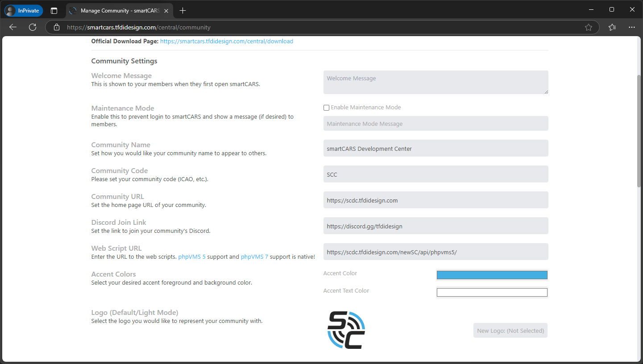Click the Community Code input field
643x364 pixels.
(x=436, y=174)
